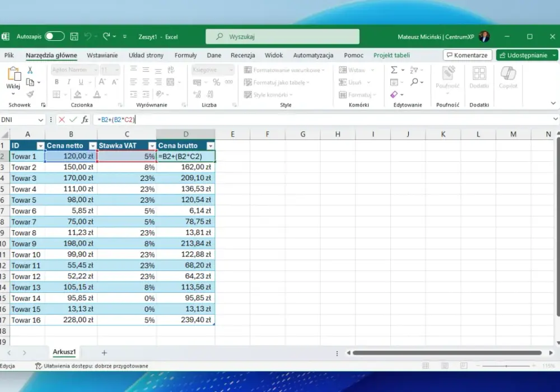Open the Quick Access Toolbar customize arrow
This screenshot has height=392, width=560.
125,36
